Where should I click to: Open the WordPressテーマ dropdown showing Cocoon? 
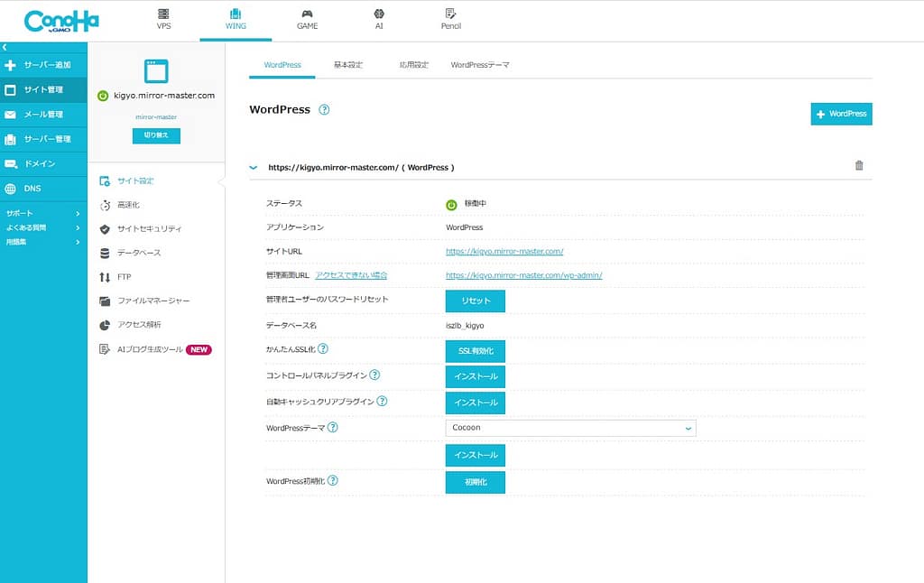tap(570, 428)
